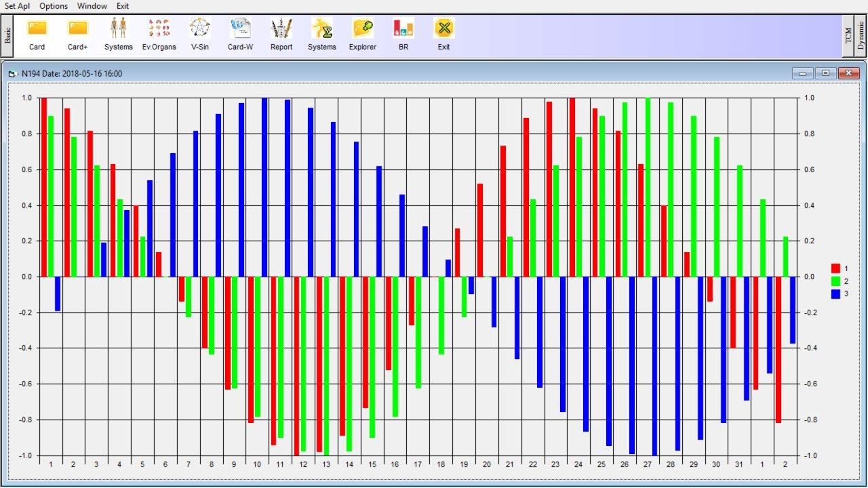868x488 pixels.
Task: Open the Card-W tool
Action: coord(241,34)
